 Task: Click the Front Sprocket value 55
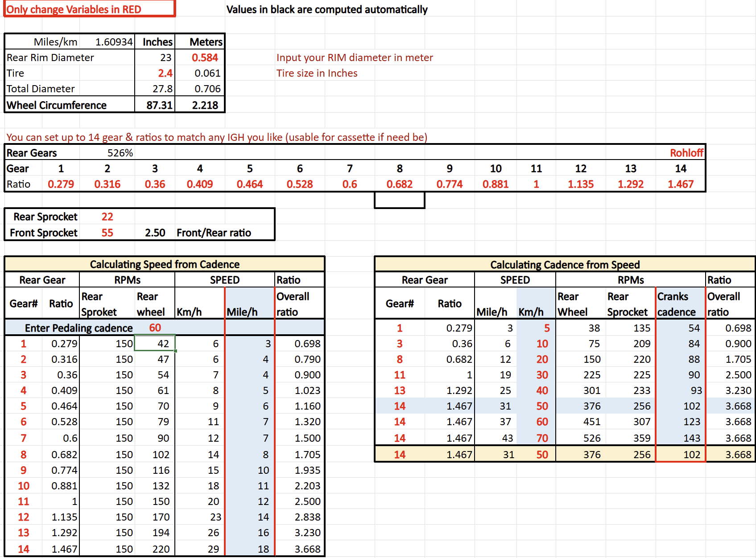coord(107,233)
